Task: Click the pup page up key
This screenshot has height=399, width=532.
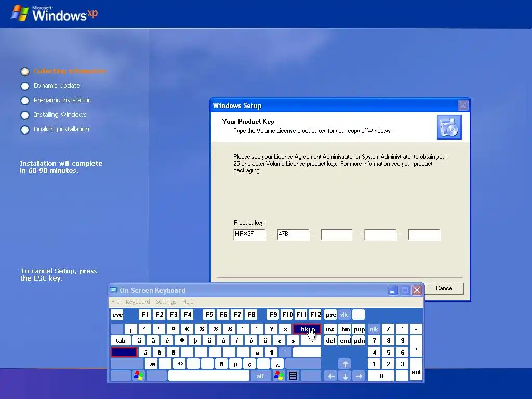Action: pos(359,329)
